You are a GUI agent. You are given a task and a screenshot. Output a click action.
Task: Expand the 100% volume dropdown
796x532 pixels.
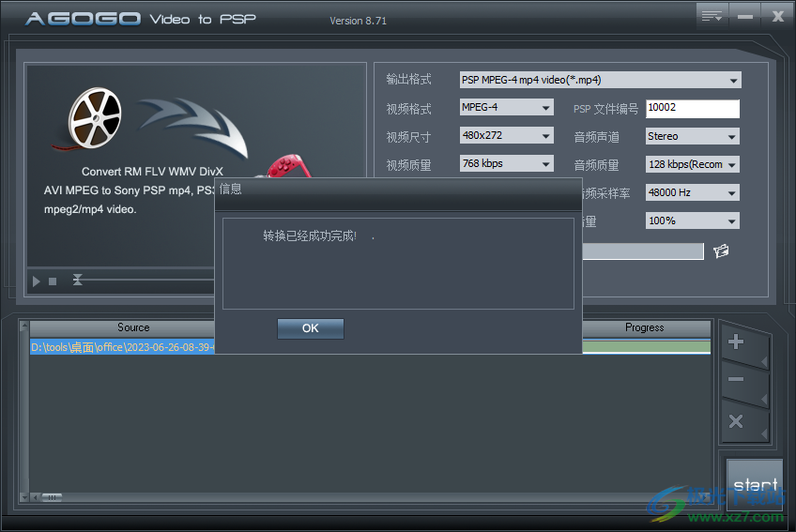point(693,220)
